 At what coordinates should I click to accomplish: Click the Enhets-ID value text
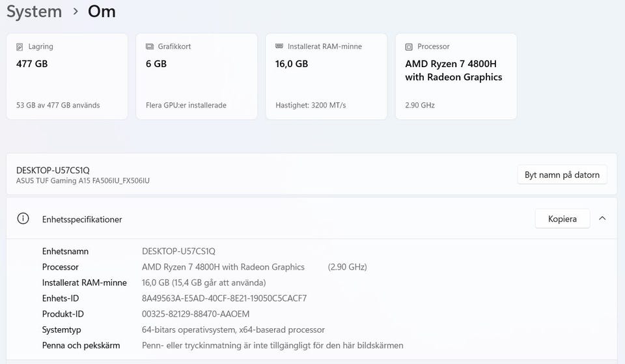(x=224, y=298)
